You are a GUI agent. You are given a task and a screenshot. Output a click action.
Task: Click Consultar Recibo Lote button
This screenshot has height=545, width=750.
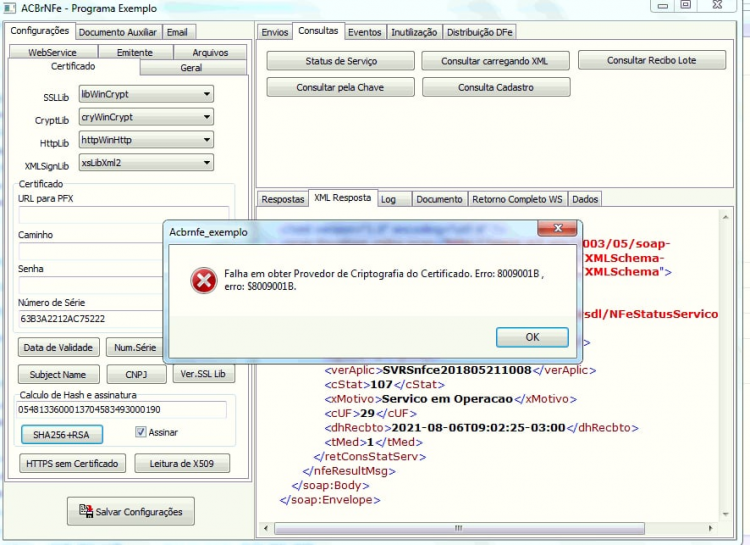tap(651, 60)
